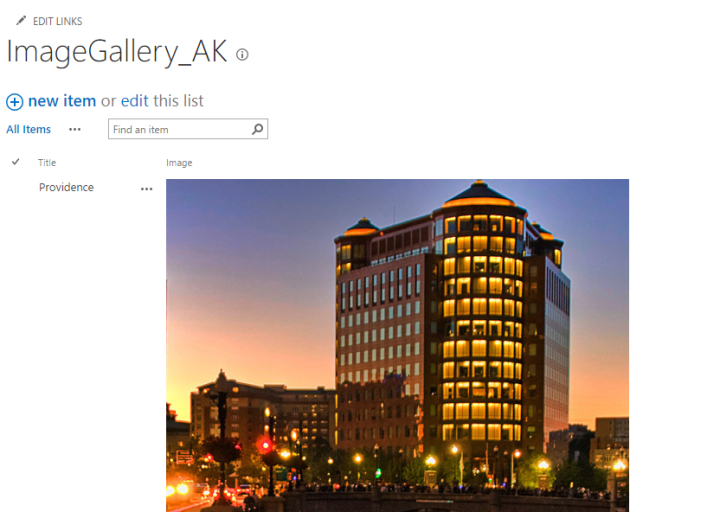Toggle the select-all checkmark in the header
Screen dimensions: 720x512
16,162
